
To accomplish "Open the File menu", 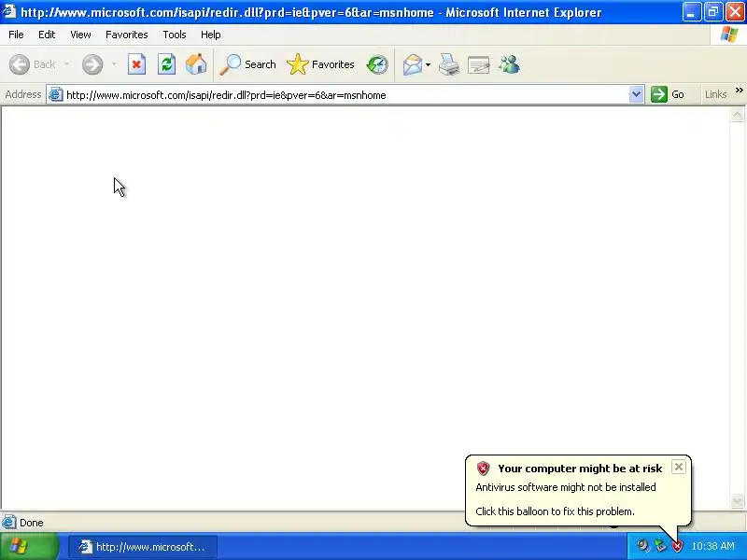I will (x=16, y=35).
